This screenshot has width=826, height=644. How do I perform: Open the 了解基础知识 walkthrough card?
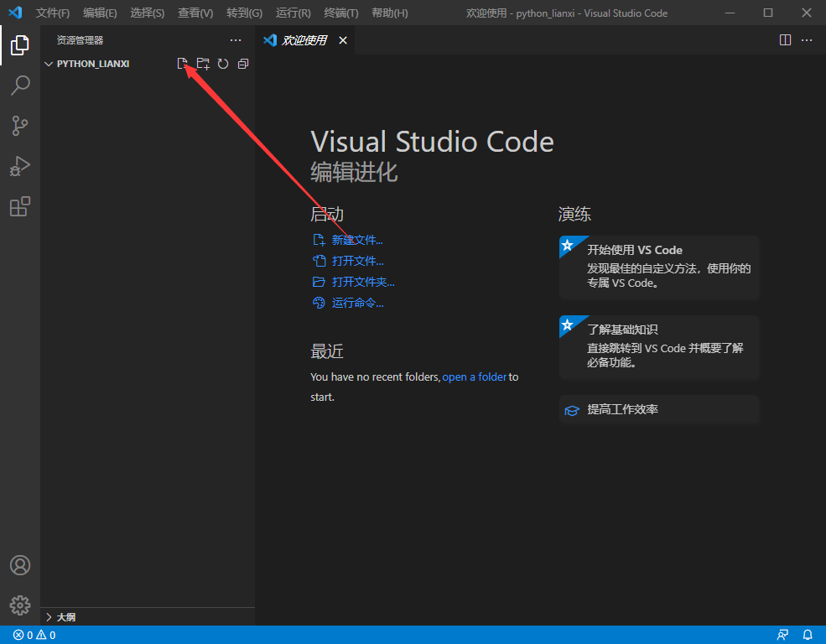click(659, 346)
